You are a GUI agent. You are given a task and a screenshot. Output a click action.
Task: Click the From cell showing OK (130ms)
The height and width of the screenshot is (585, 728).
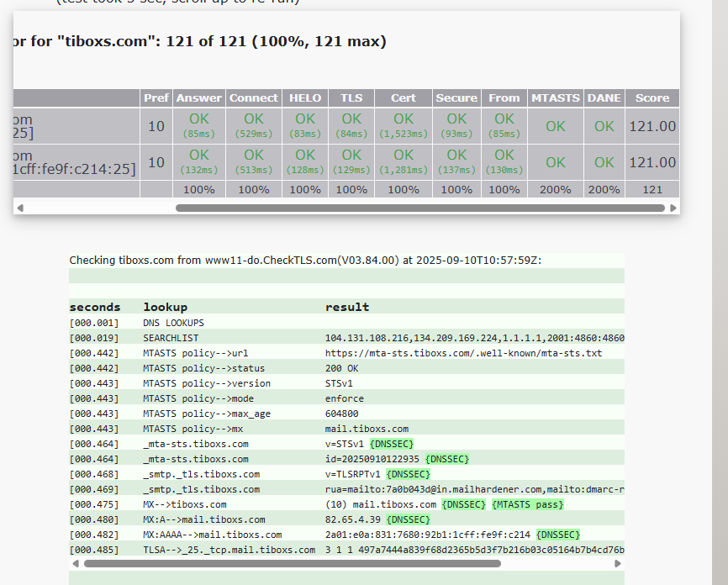(504, 162)
